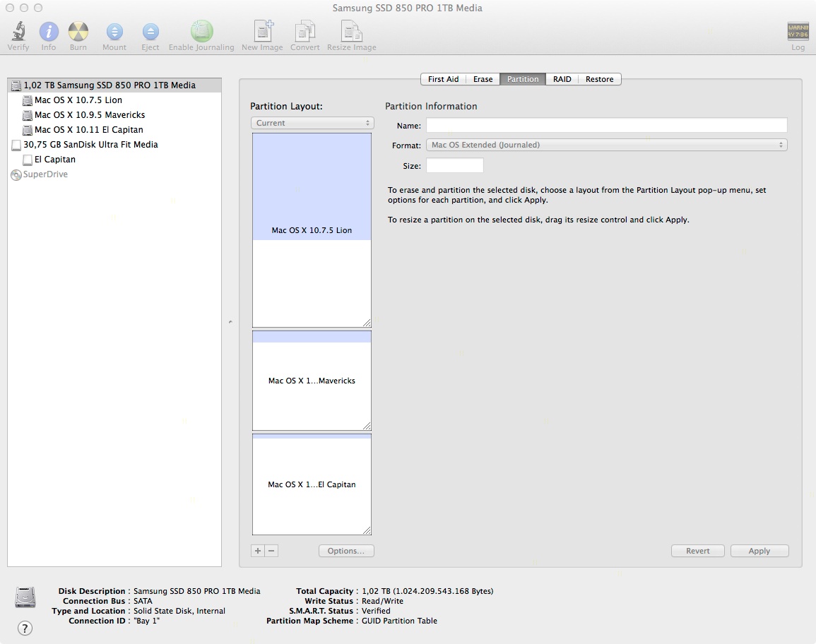Open the Format Mac OS Extended dropdown
This screenshot has height=644, width=816.
(607, 145)
